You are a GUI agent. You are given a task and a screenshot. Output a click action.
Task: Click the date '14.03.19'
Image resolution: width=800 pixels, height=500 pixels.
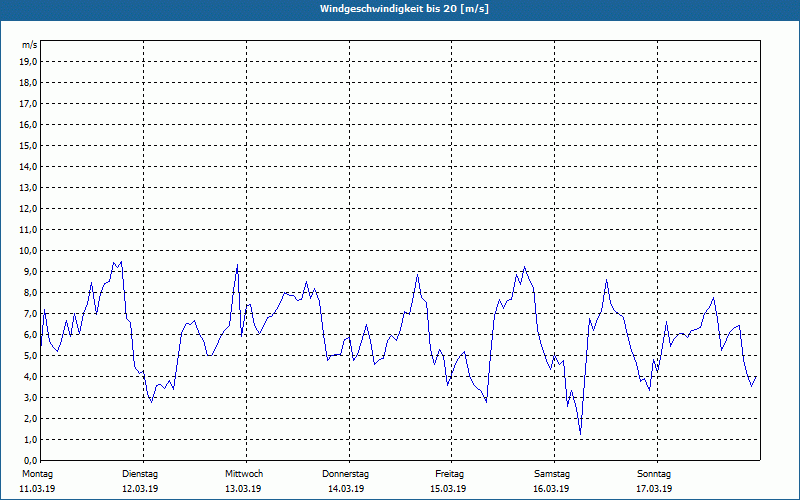[346, 489]
